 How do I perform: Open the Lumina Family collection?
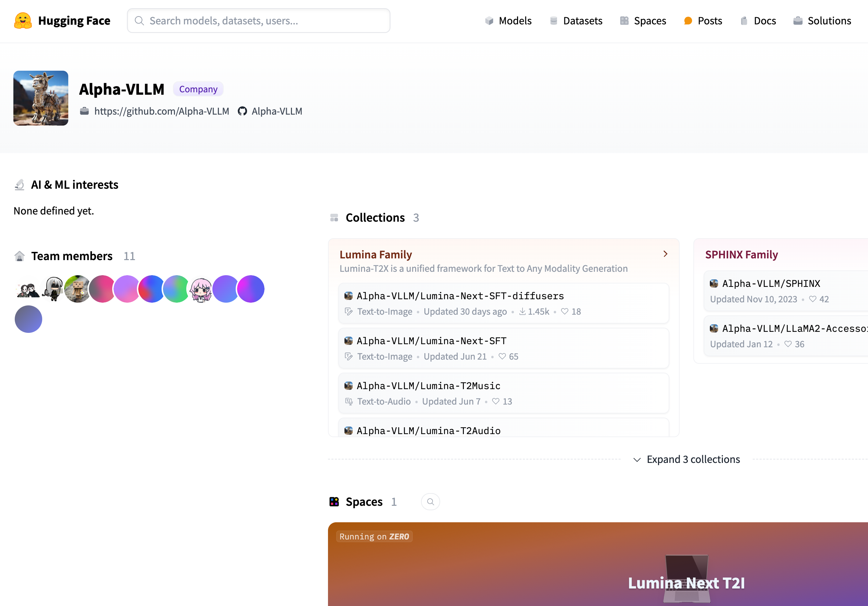point(375,253)
